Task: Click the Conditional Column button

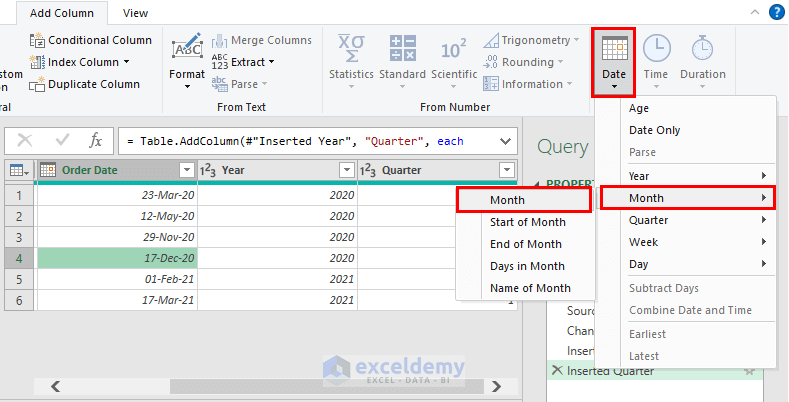Action: click(91, 40)
